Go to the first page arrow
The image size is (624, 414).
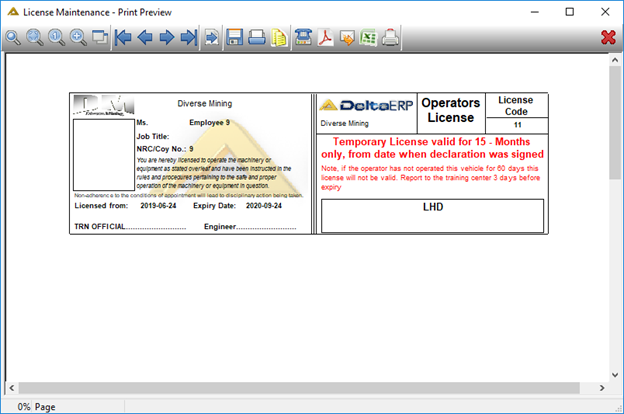tap(123, 38)
